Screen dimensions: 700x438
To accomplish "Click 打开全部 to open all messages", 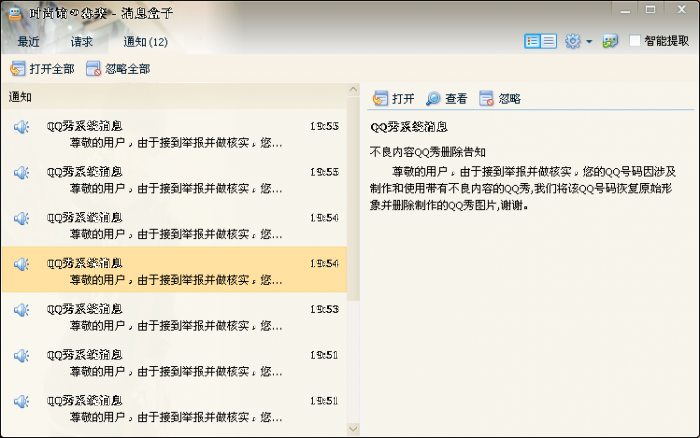I will click(42, 69).
